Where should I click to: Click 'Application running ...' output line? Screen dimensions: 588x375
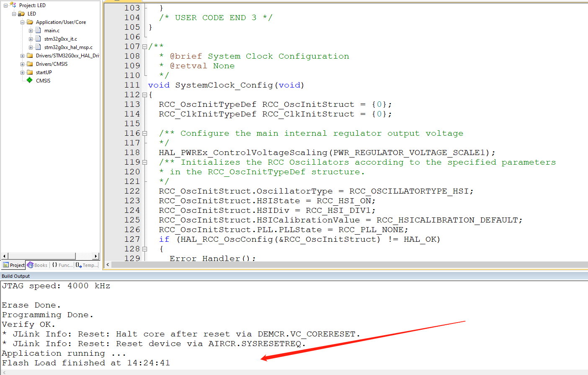click(64, 353)
